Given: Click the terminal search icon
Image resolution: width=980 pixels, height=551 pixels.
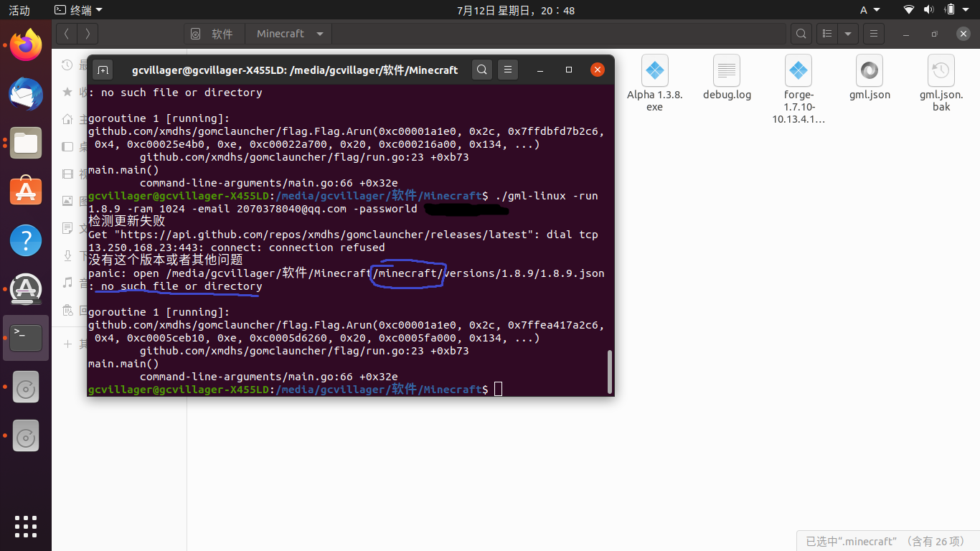Looking at the screenshot, I should [x=483, y=70].
